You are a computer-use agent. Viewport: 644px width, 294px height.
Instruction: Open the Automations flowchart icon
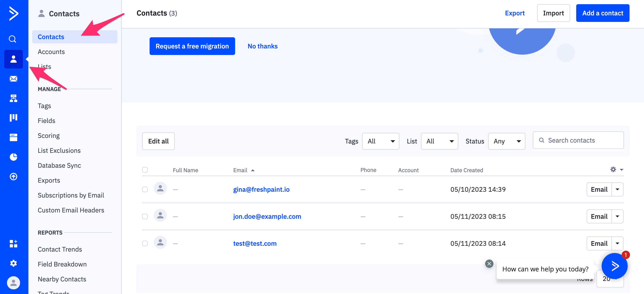pyautogui.click(x=13, y=98)
